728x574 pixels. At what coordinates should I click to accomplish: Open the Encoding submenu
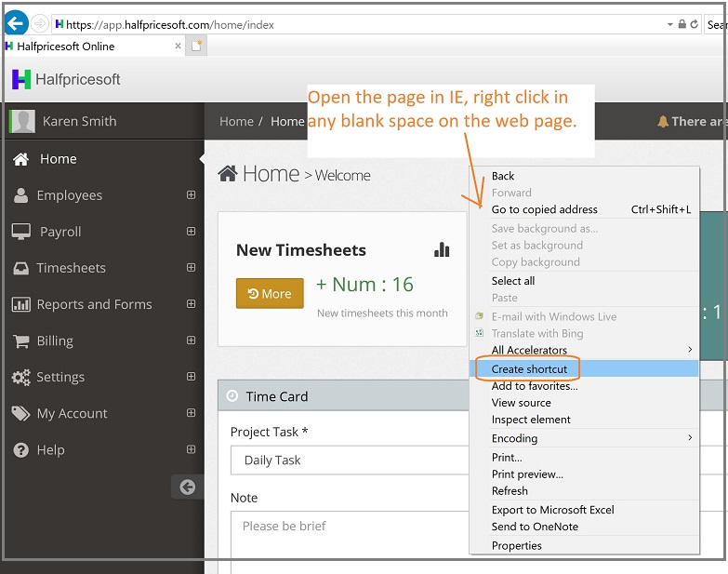pyautogui.click(x=584, y=438)
